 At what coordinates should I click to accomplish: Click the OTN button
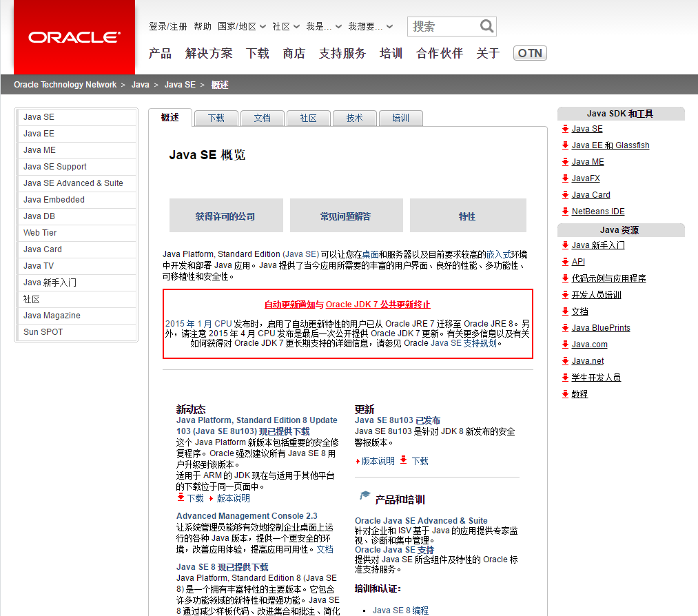tap(530, 54)
